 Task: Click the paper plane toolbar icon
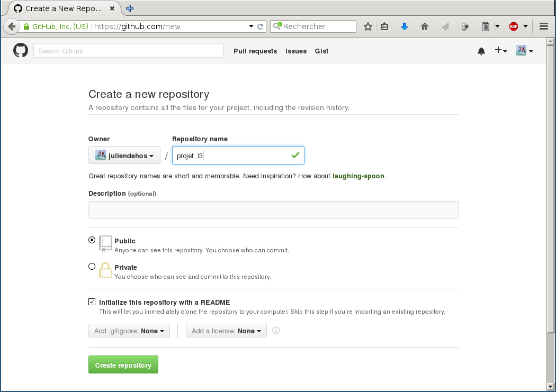[x=445, y=26]
